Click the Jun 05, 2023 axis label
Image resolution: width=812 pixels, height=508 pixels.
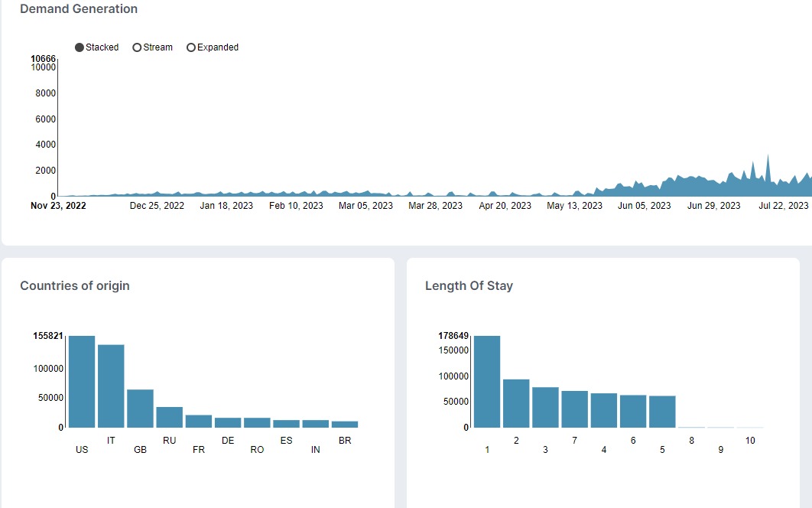pos(645,206)
